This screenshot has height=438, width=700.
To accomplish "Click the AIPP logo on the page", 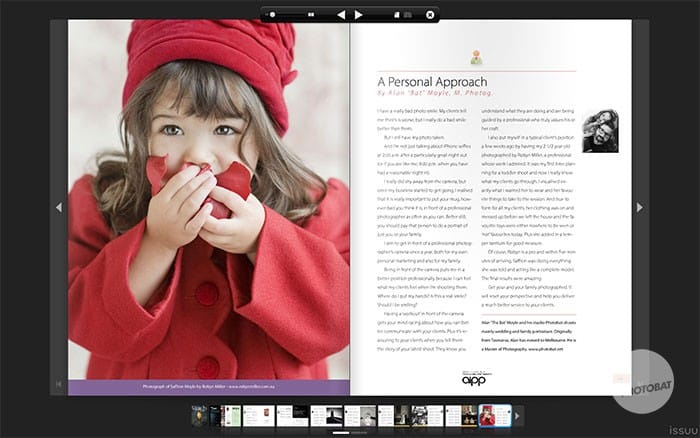I will 472,379.
